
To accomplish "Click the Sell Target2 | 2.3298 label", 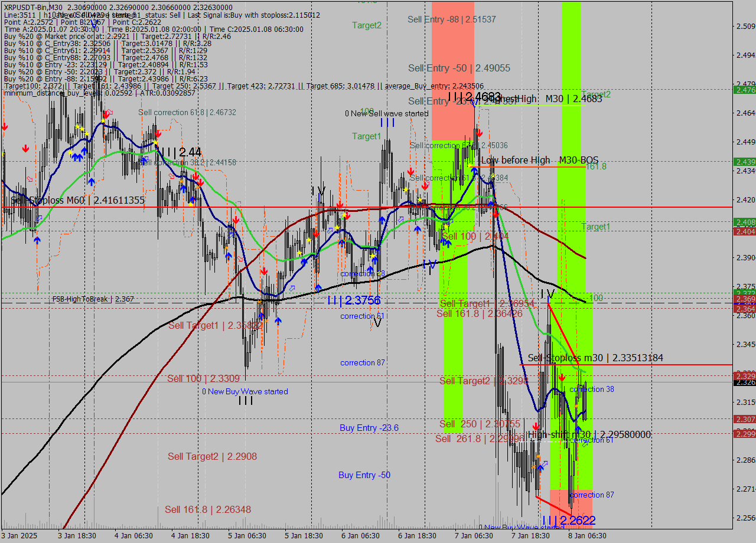I will coord(484,381).
